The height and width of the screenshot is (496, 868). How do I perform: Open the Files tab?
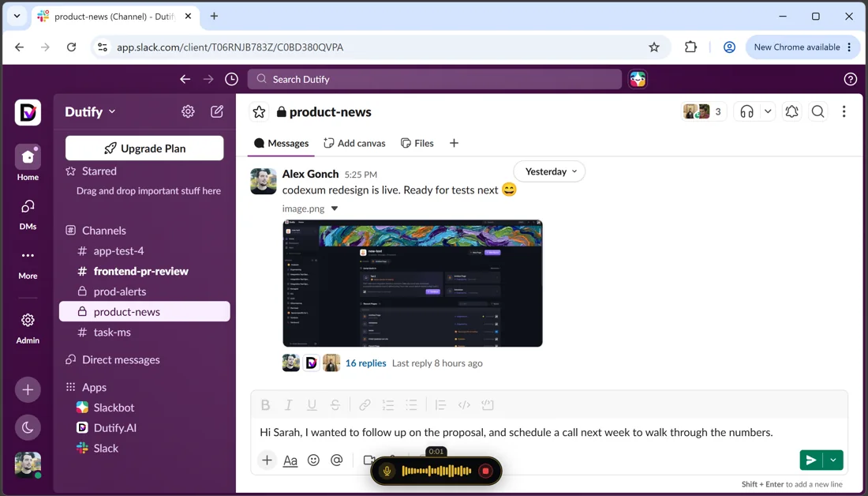tap(417, 143)
